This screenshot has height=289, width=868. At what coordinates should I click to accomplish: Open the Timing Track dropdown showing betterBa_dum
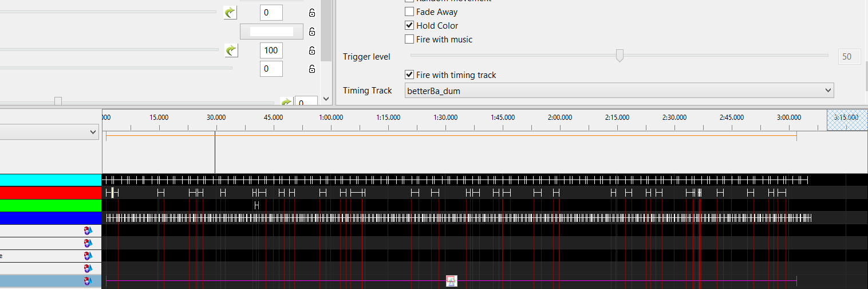tap(618, 91)
